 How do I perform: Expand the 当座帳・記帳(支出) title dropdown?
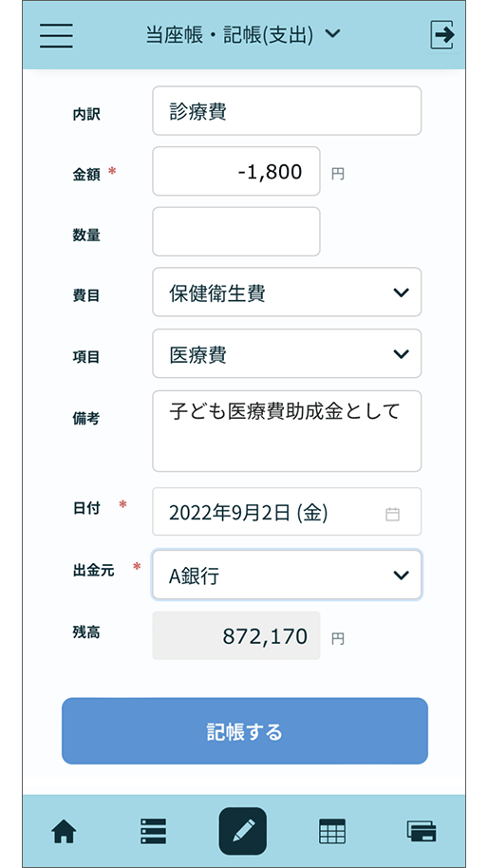(x=332, y=34)
